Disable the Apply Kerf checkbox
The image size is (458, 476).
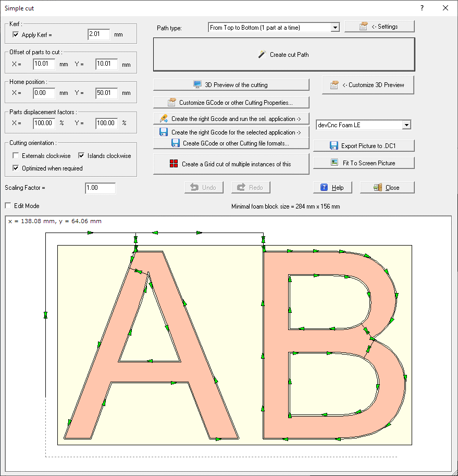(16, 35)
